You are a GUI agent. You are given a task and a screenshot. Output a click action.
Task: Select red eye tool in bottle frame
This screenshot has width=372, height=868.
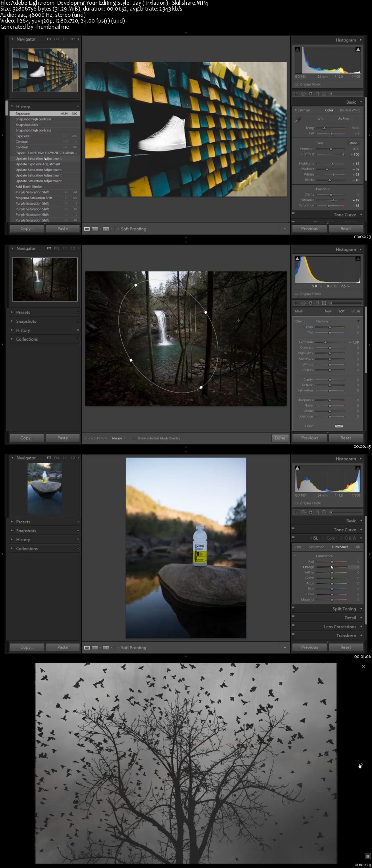[311, 513]
